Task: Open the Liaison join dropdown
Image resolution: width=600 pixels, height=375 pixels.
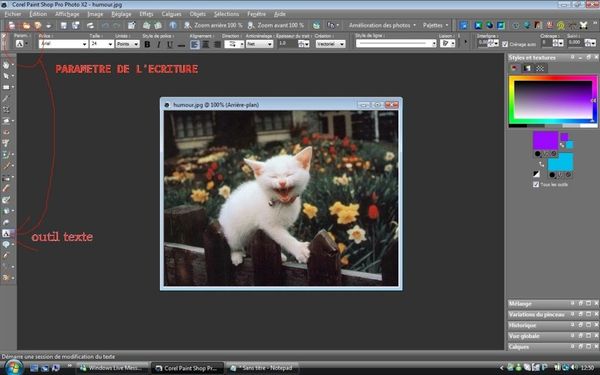Action: click(447, 44)
